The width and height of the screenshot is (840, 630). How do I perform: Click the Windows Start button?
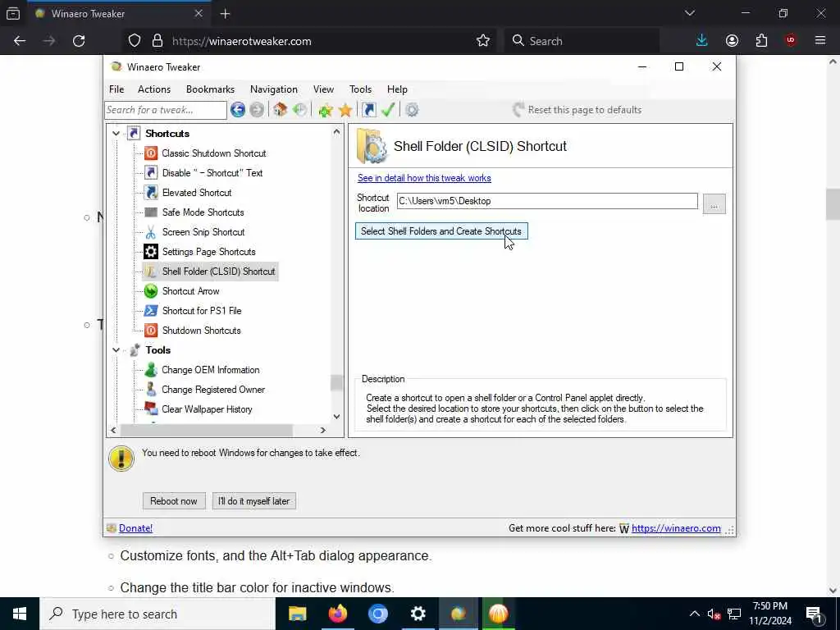tap(20, 614)
